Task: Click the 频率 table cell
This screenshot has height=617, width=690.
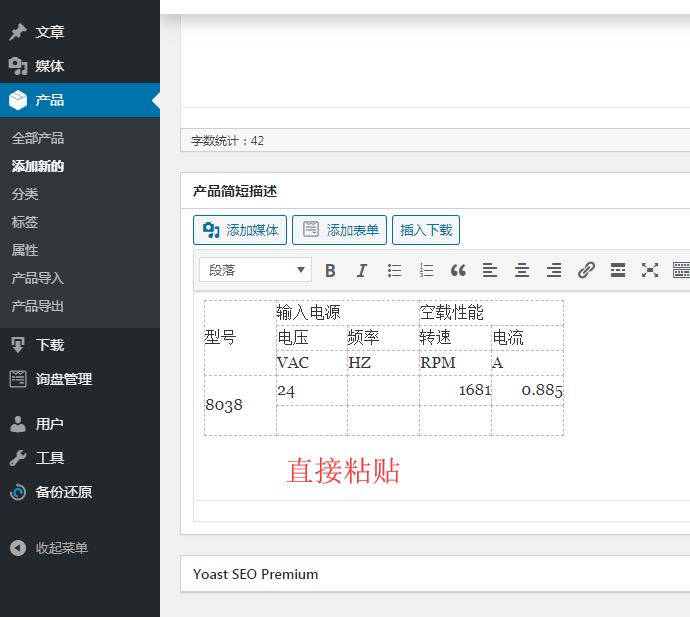Action: tap(383, 338)
